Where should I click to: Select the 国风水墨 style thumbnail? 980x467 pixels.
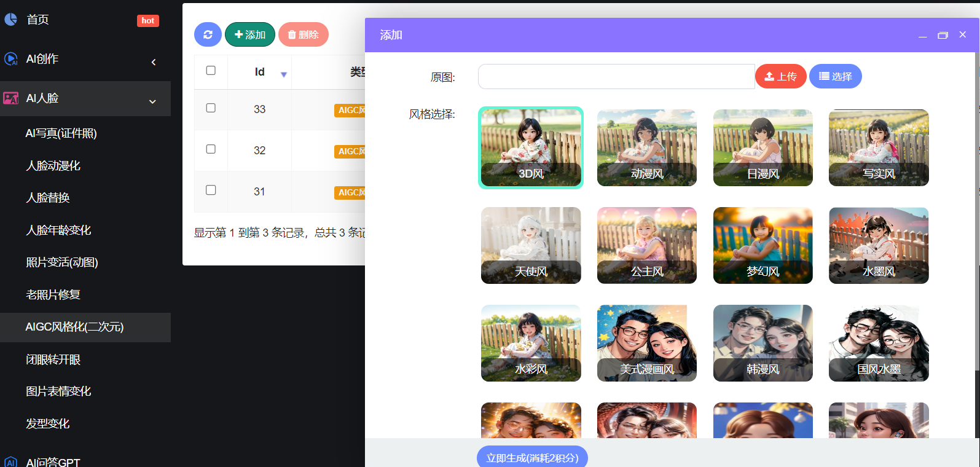[x=879, y=343]
